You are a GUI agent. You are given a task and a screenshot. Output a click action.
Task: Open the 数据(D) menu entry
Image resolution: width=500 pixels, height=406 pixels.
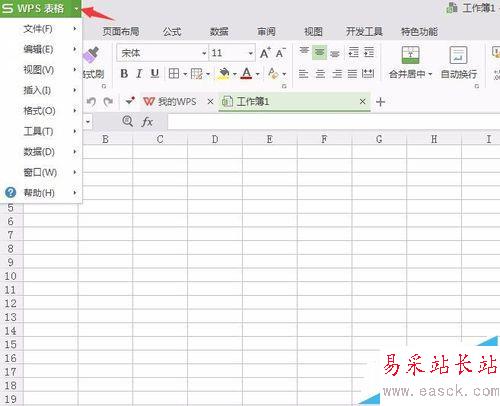coord(41,152)
